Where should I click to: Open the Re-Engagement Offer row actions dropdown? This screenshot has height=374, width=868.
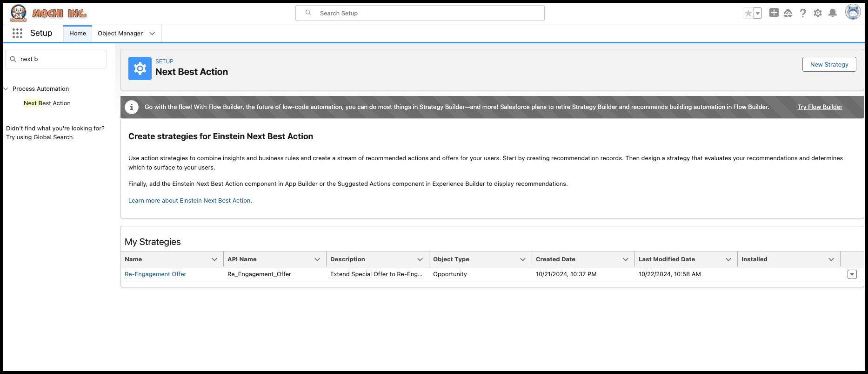tap(852, 274)
